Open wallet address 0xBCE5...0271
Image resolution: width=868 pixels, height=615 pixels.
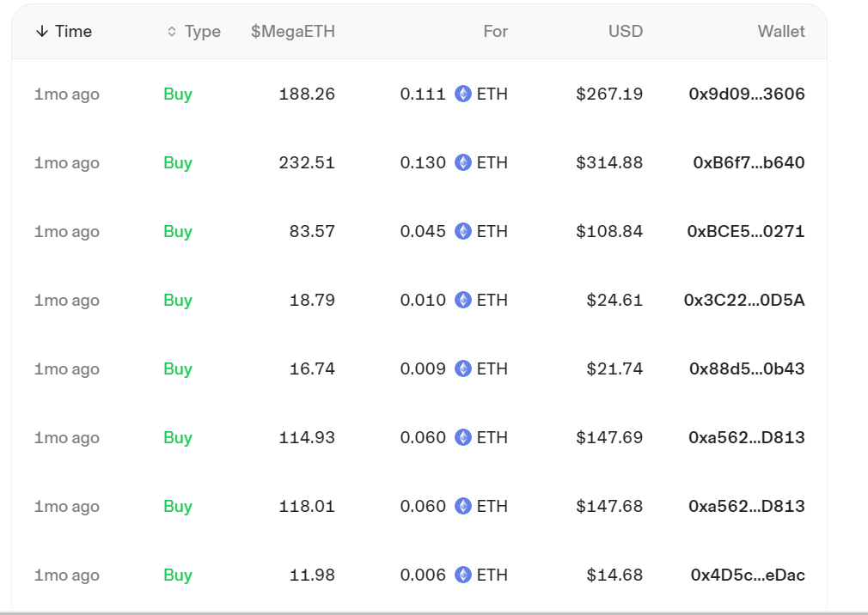point(746,232)
